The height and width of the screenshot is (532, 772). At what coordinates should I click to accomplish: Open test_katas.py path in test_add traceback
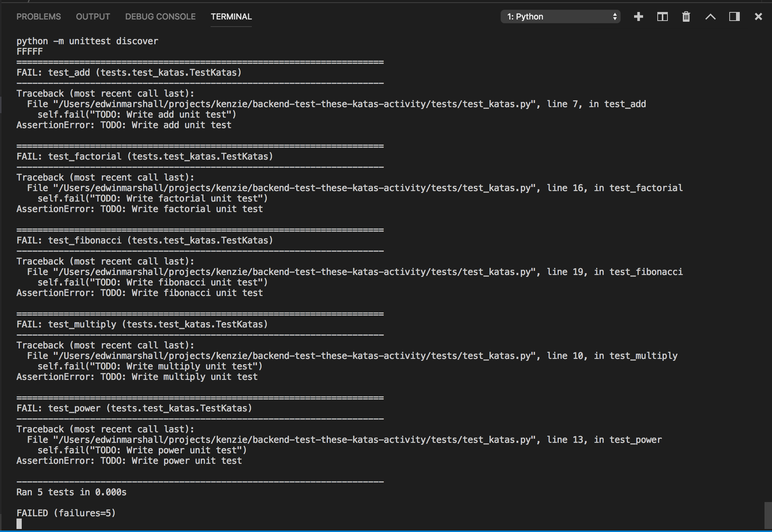[x=294, y=104]
